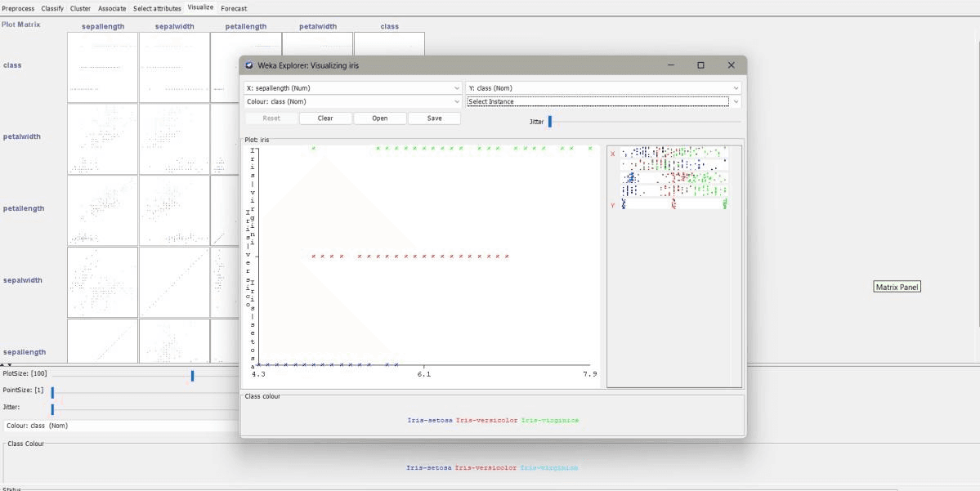Open the petallength vs sepallength matrix cell

pyautogui.click(x=102, y=211)
